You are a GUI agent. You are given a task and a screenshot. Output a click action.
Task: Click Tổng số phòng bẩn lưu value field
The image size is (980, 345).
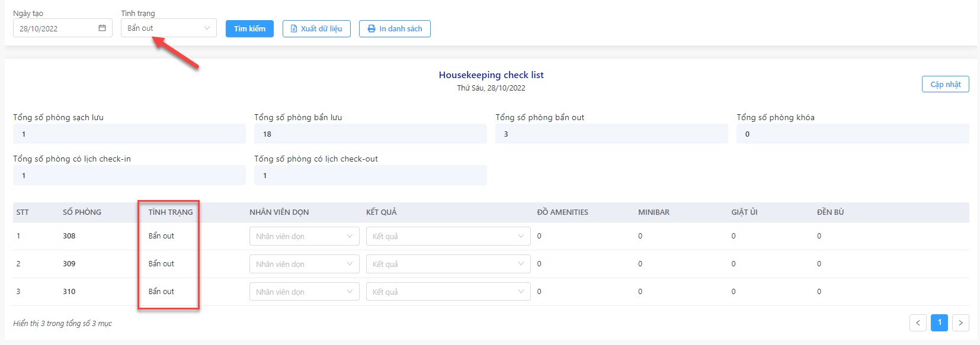[x=370, y=134]
